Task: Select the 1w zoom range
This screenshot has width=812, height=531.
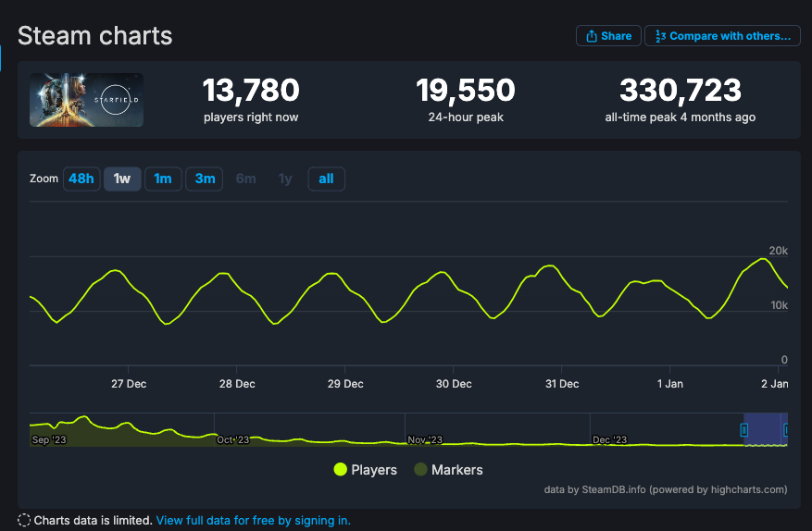Action: pyautogui.click(x=122, y=179)
